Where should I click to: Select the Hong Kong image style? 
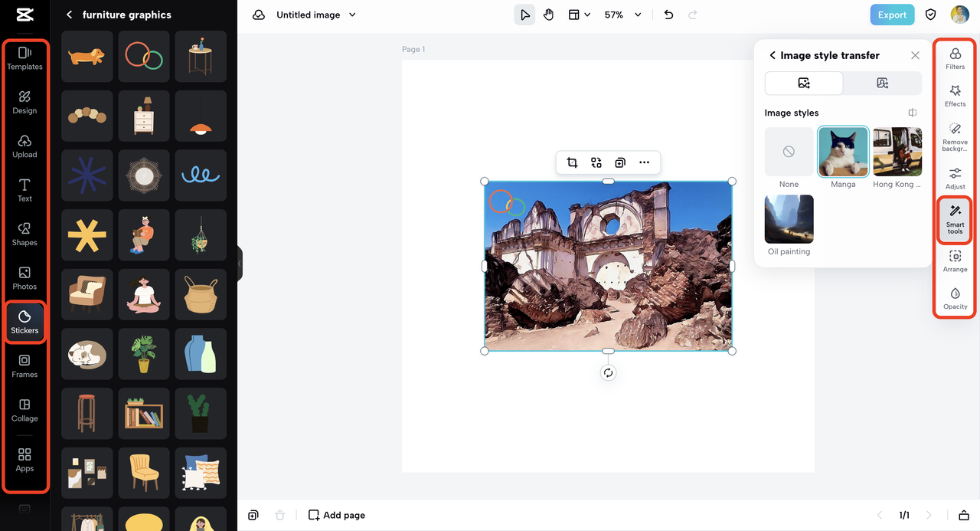tap(897, 152)
